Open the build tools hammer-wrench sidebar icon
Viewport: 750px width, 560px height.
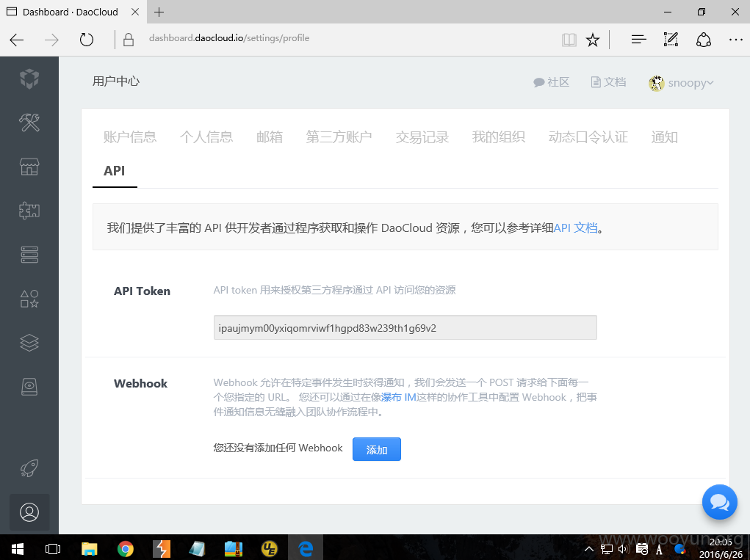[29, 123]
